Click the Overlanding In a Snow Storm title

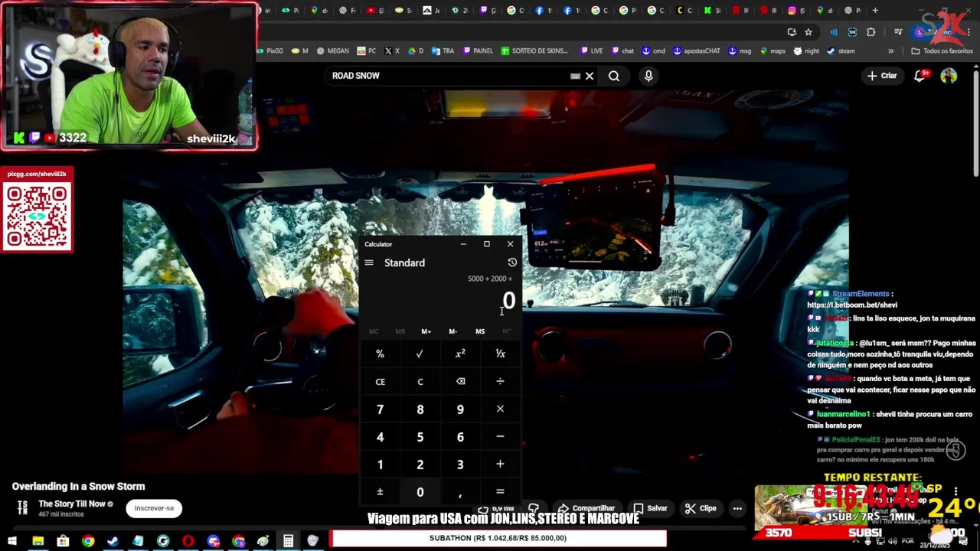(78, 486)
